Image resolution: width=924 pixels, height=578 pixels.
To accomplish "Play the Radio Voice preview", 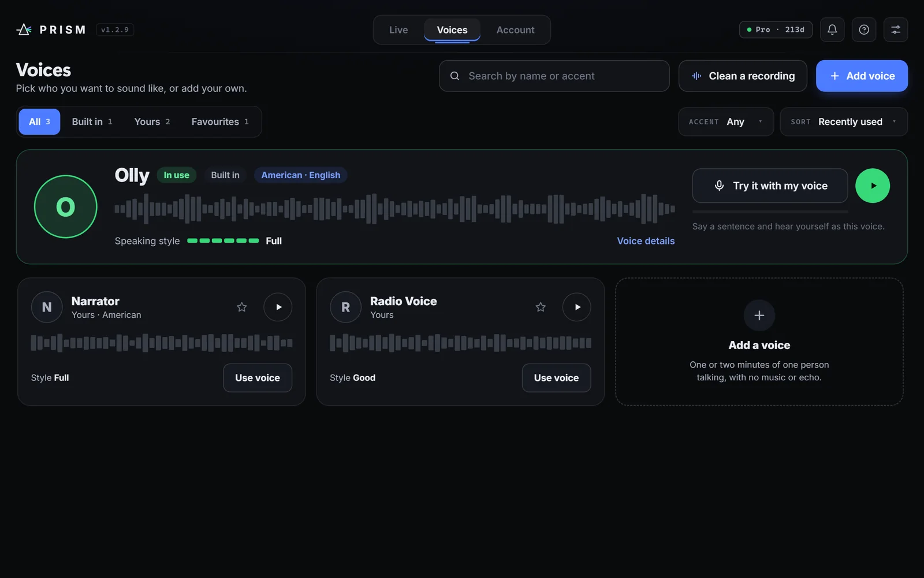I will tap(577, 307).
